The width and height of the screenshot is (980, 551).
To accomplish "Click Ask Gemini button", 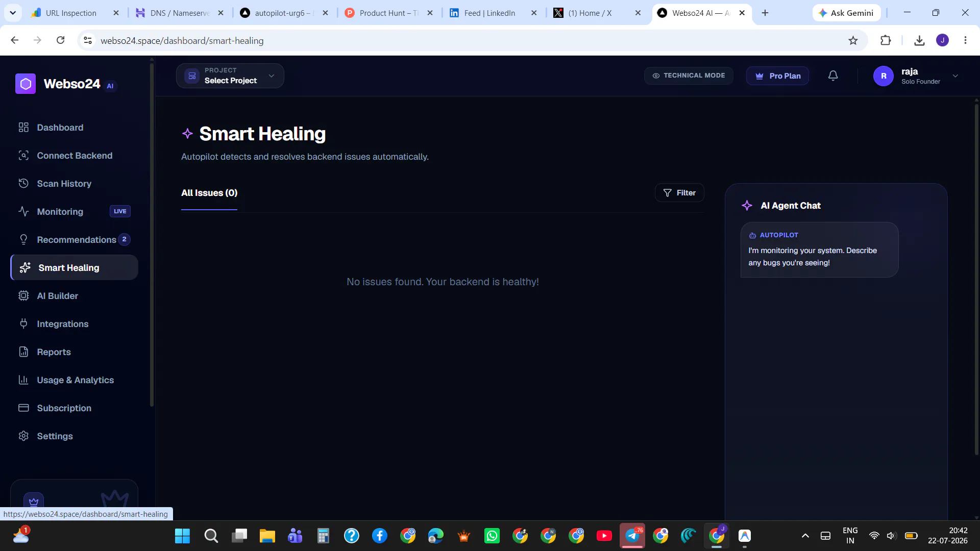I will (846, 13).
